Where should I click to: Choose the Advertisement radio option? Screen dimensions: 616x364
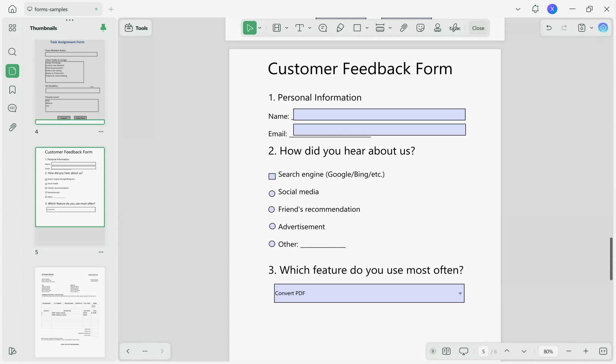(272, 226)
